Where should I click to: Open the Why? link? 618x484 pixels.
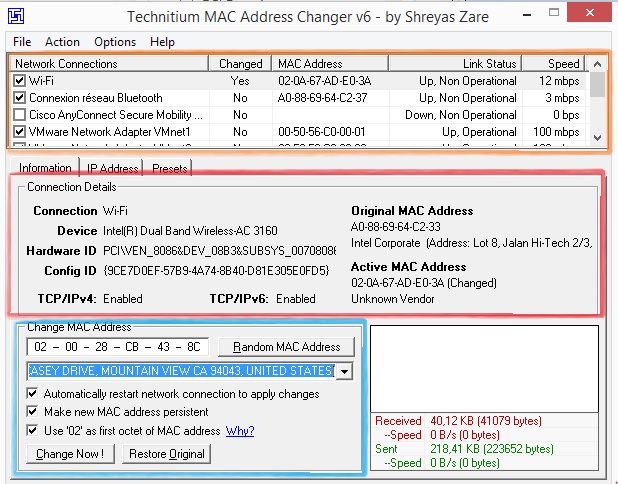coord(240,431)
